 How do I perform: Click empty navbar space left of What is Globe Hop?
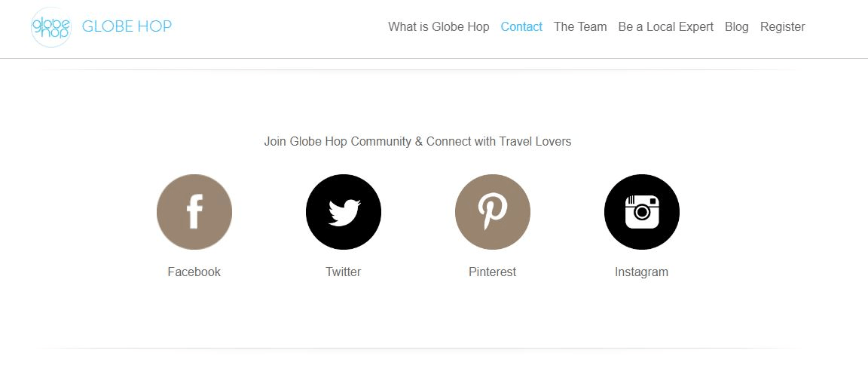[x=279, y=26]
